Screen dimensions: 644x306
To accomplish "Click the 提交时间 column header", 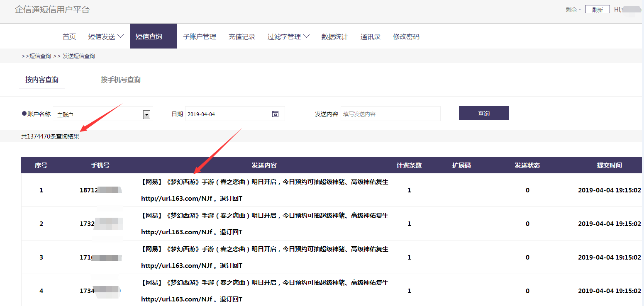I will 609,165.
